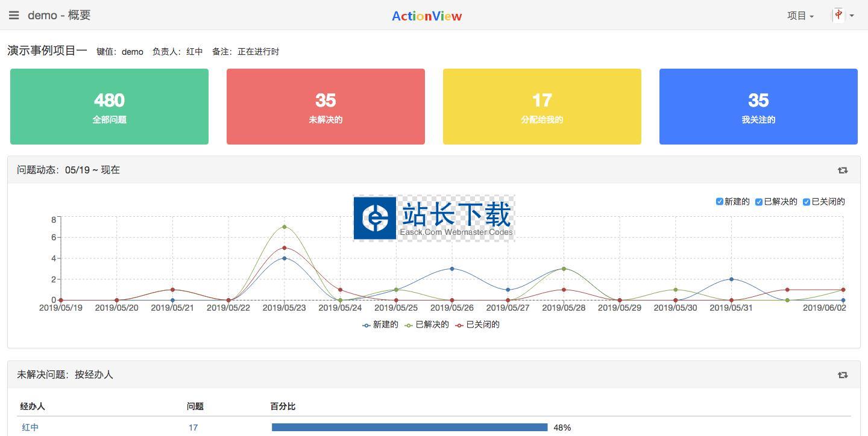Click the 红中 assignee link
Viewport: 868px width, 436px height.
click(30, 428)
